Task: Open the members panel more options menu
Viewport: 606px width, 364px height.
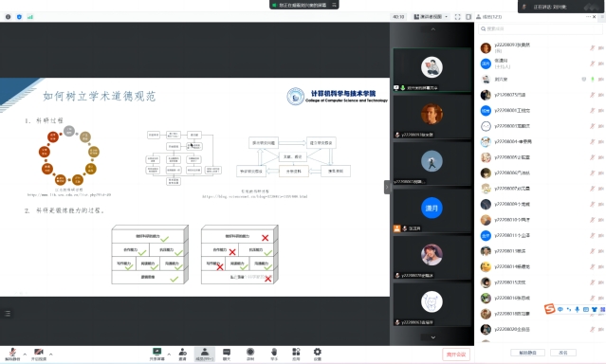Action: pyautogui.click(x=588, y=17)
